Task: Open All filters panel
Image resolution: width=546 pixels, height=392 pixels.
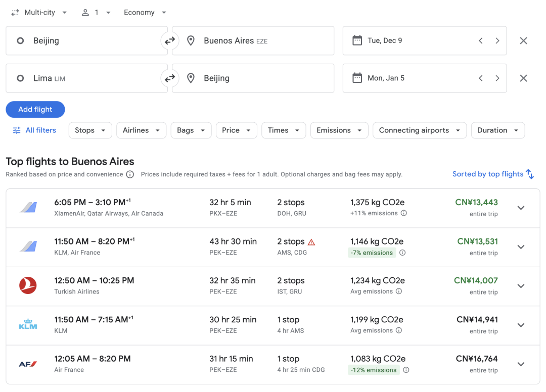Action: pos(34,130)
